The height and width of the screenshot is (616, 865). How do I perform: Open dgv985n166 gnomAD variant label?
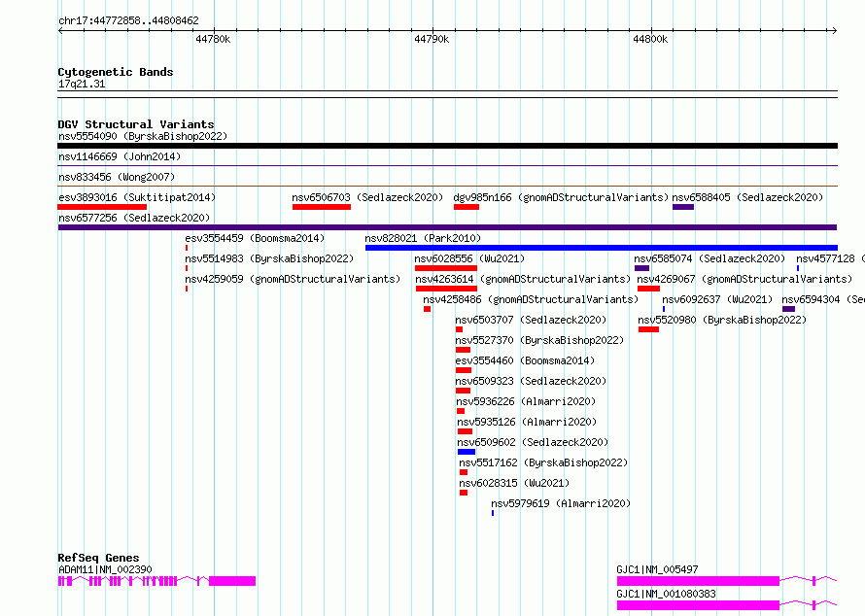coord(561,197)
